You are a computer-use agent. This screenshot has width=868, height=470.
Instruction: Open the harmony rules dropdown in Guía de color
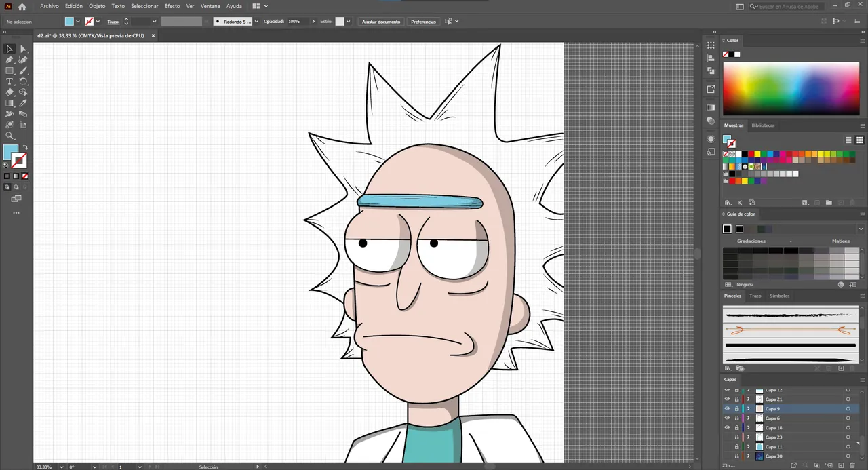861,229
